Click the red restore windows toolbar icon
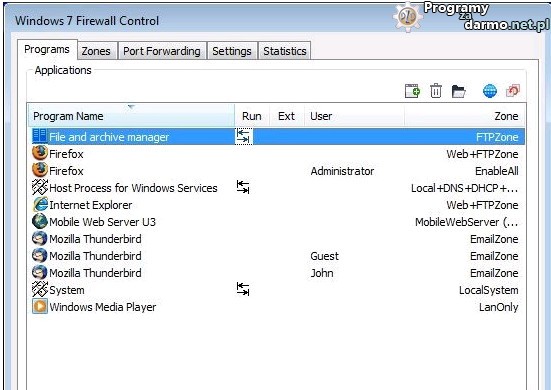The height and width of the screenshot is (390, 551). pyautogui.click(x=513, y=91)
